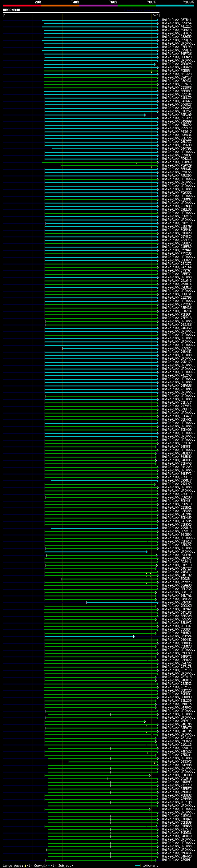
Task: Open hit UniRef100_A7PL93
Action: (x=177, y=47)
